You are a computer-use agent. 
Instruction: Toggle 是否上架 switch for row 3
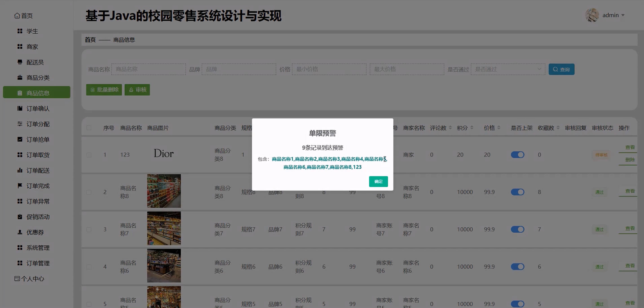(x=518, y=229)
